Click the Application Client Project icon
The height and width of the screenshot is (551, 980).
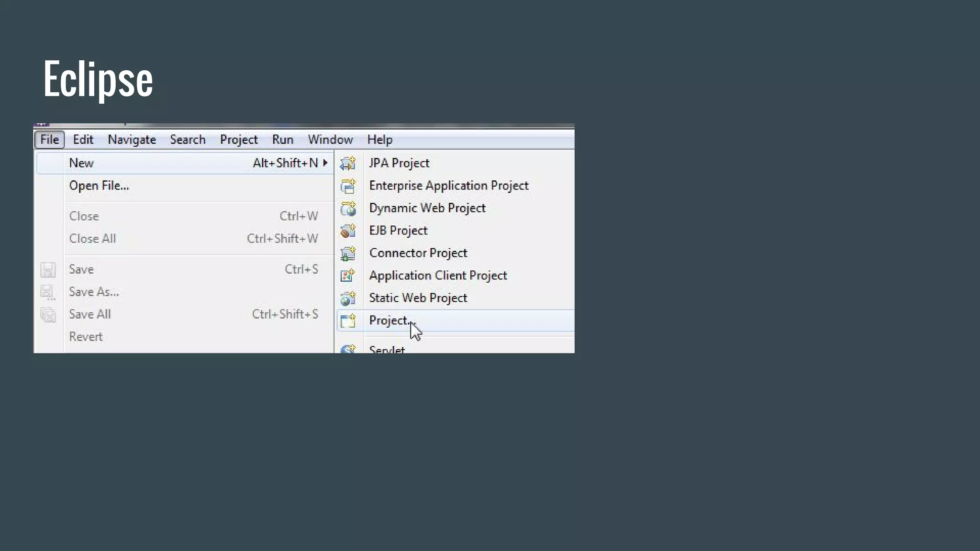348,275
